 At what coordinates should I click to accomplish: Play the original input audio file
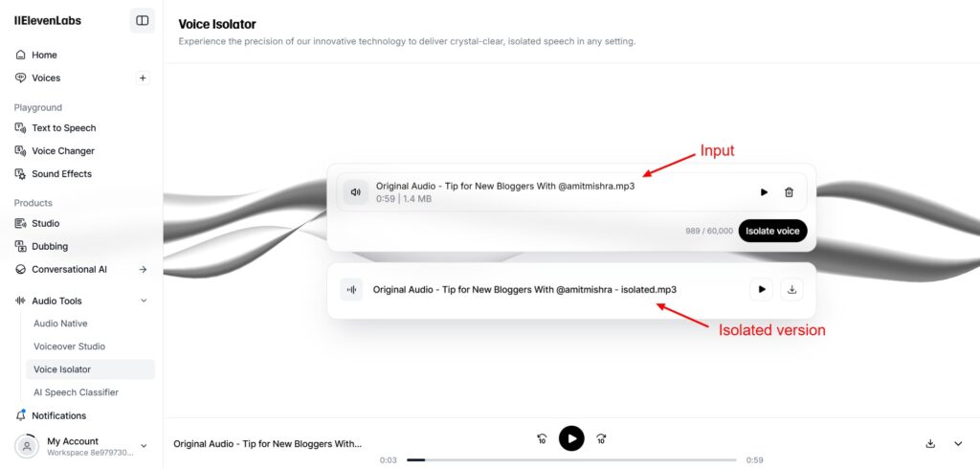coord(764,192)
